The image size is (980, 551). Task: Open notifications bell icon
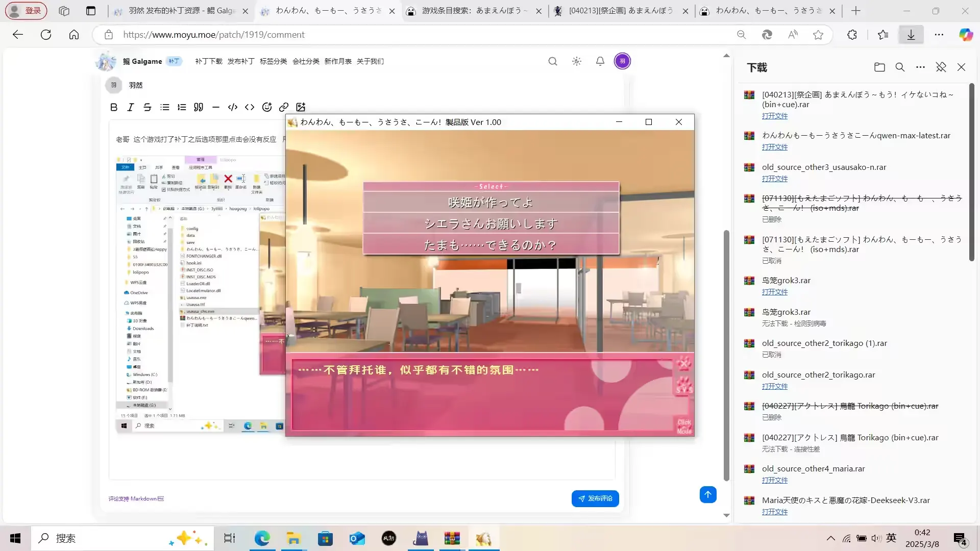[600, 61]
